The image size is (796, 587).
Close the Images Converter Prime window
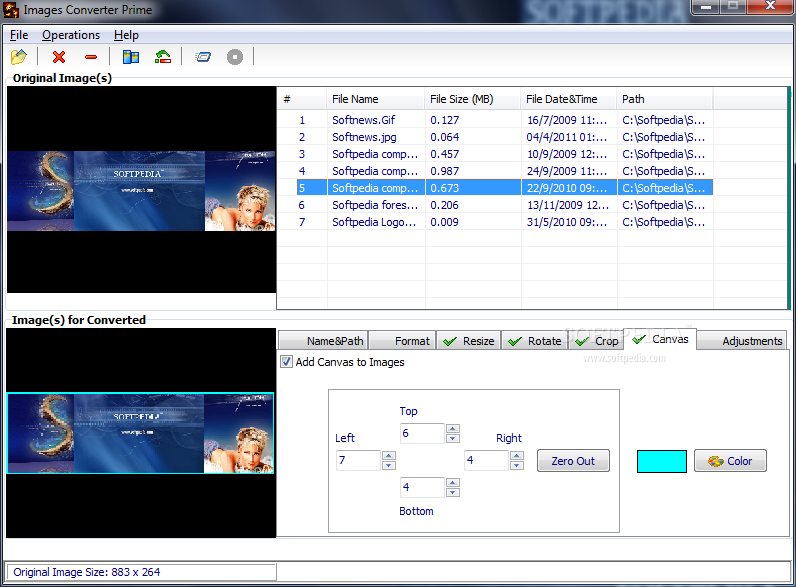770,7
